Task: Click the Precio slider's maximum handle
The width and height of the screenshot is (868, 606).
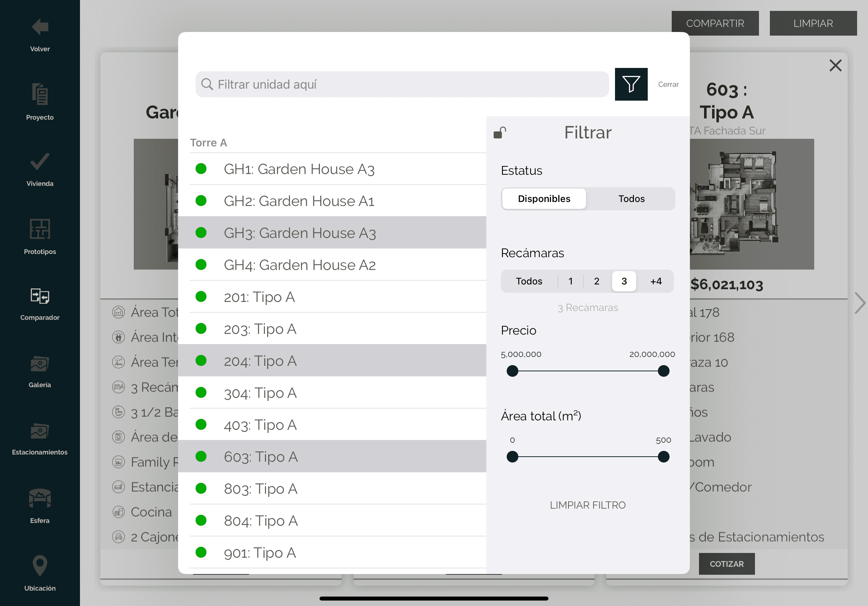Action: coord(663,371)
